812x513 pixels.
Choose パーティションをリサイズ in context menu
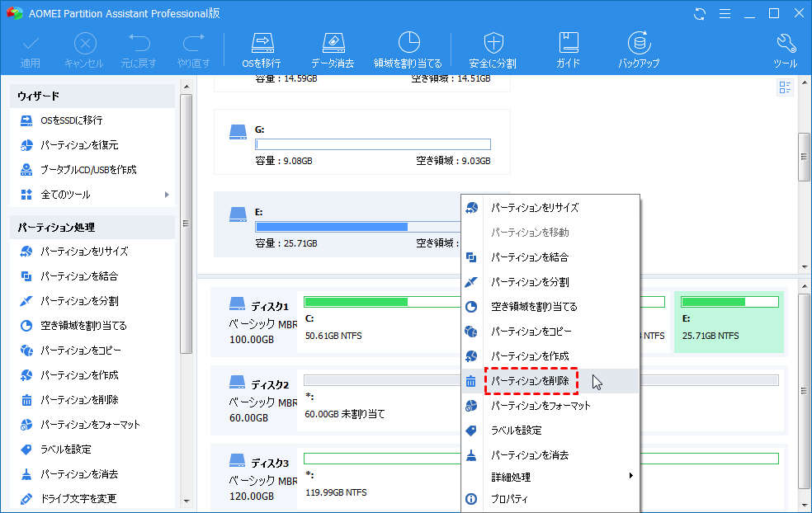[x=550, y=208]
